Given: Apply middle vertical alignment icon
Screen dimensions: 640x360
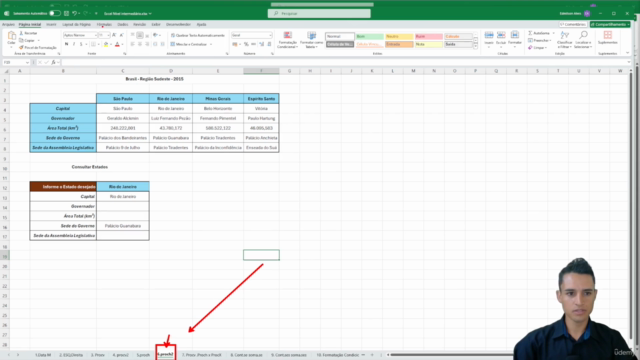Looking at the screenshot, I should (140, 35).
